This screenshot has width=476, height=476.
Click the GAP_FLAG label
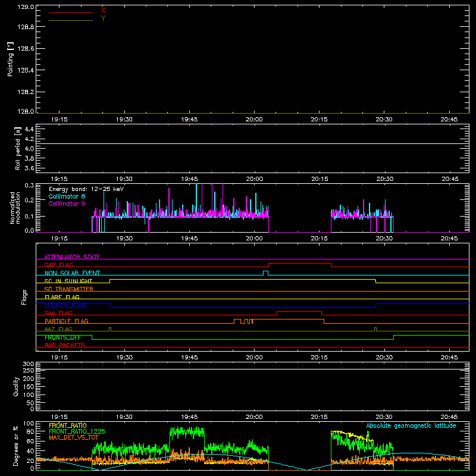(58, 265)
